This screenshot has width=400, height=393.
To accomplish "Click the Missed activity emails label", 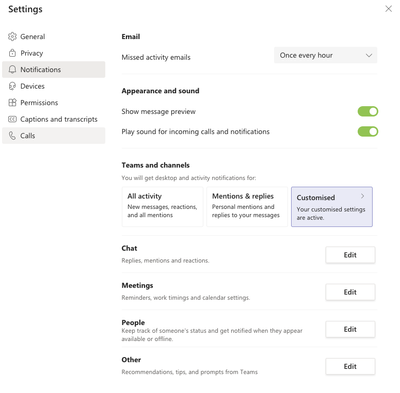I will [x=156, y=57].
